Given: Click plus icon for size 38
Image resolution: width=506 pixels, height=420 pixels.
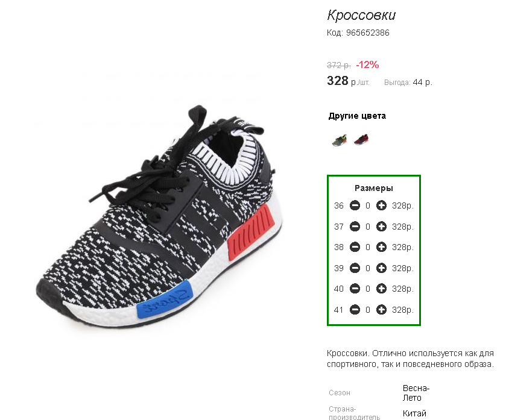Looking at the screenshot, I should click(x=381, y=247).
